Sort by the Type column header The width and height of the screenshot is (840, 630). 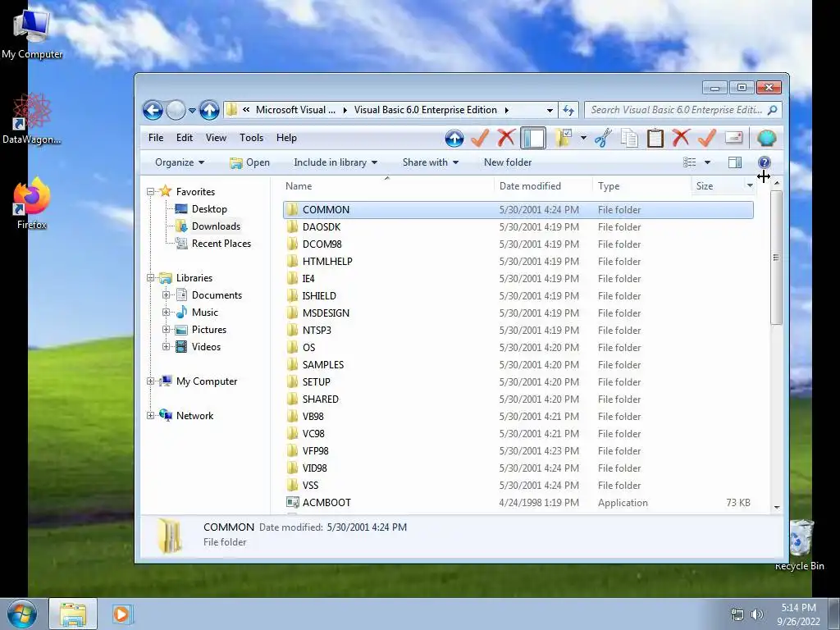tap(641, 186)
